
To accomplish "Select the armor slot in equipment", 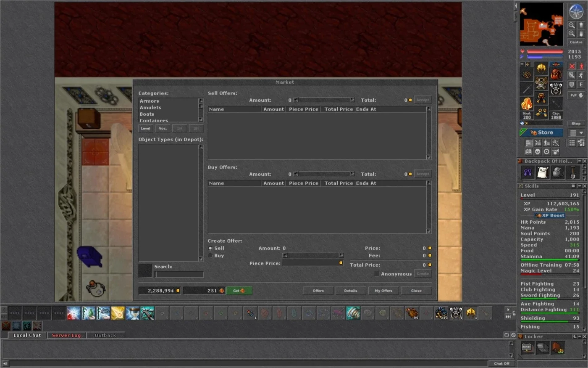I will (541, 83).
